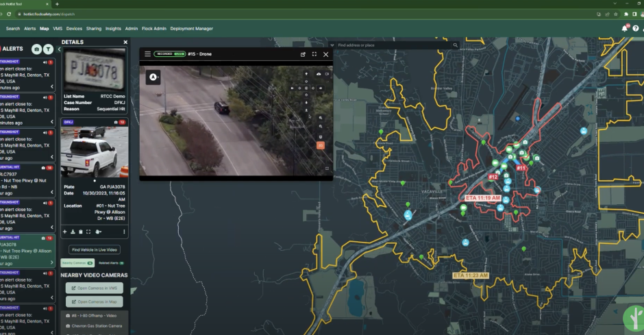The width and height of the screenshot is (644, 335).
Task: Expand the selected PJA3078 alert chevron
Action: pos(52,262)
